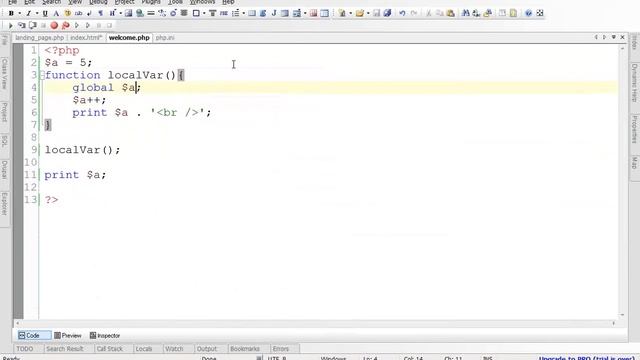Open the Output panel tab

pyautogui.click(x=207, y=349)
